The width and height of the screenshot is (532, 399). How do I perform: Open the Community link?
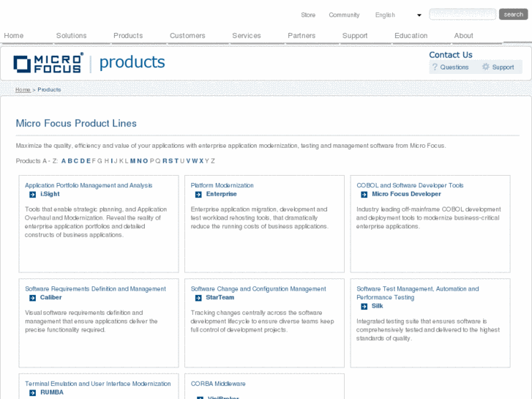(x=344, y=15)
